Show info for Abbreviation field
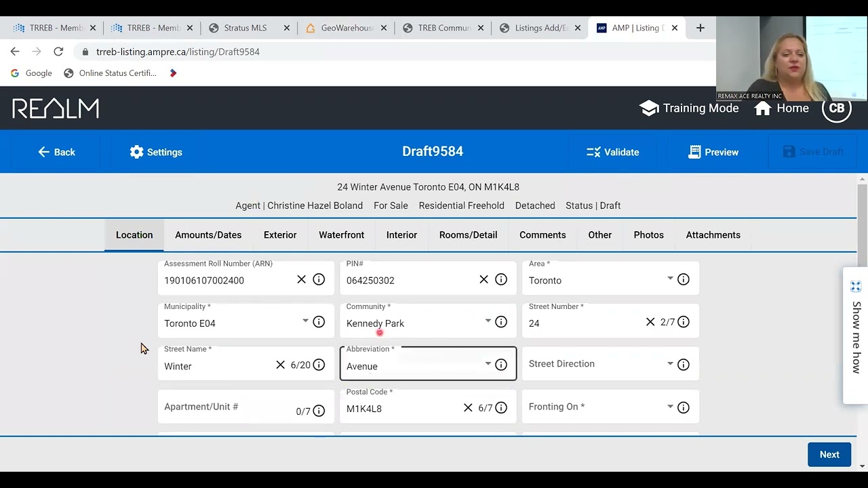 (501, 365)
